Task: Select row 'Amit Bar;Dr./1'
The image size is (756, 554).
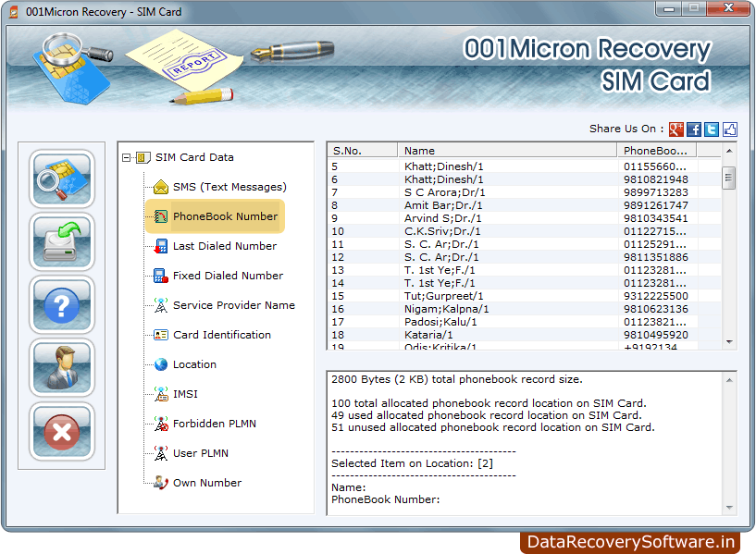Action: [x=525, y=205]
